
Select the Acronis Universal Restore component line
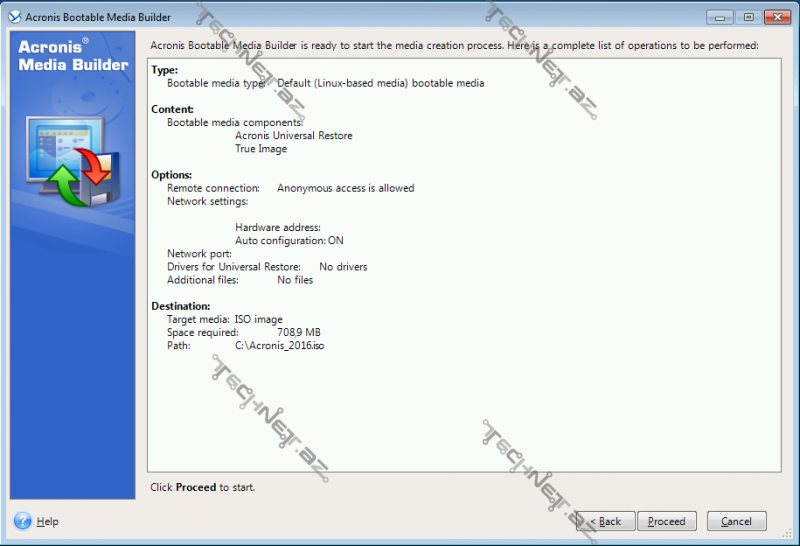click(293, 136)
